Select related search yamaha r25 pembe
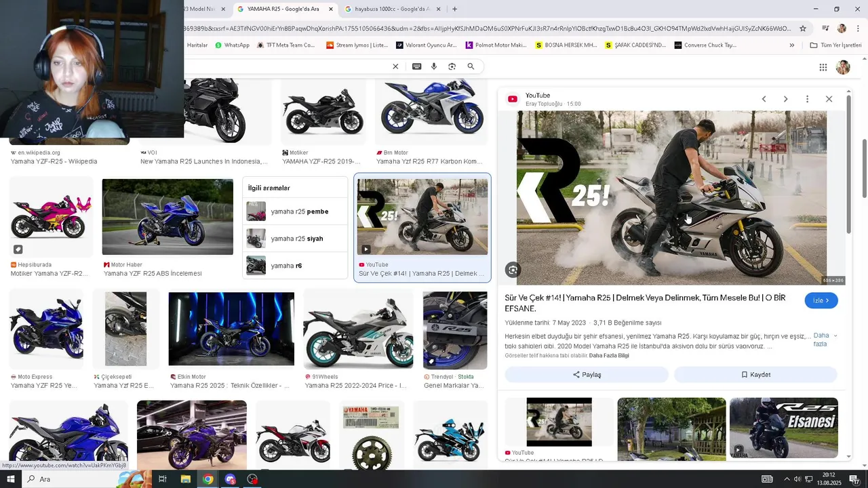This screenshot has height=488, width=868. tap(296, 211)
